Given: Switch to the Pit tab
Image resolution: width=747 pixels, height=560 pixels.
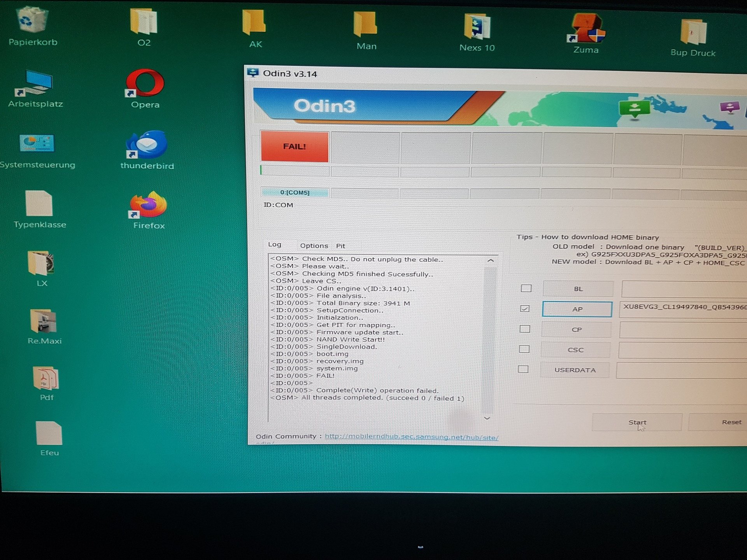Looking at the screenshot, I should pos(340,246).
